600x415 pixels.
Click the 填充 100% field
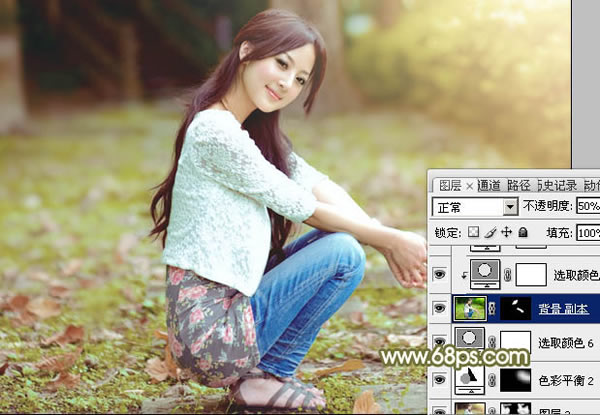pyautogui.click(x=588, y=233)
